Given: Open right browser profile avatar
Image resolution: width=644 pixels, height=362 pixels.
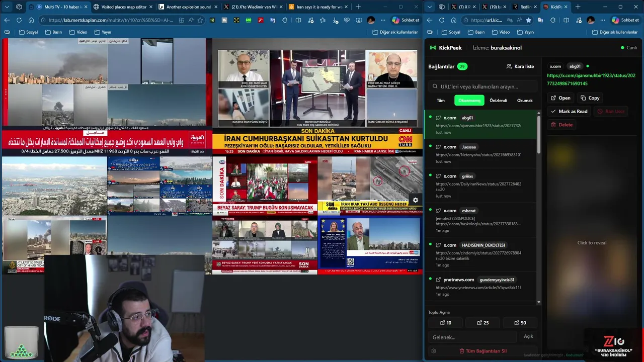Looking at the screenshot, I should (x=591, y=20).
